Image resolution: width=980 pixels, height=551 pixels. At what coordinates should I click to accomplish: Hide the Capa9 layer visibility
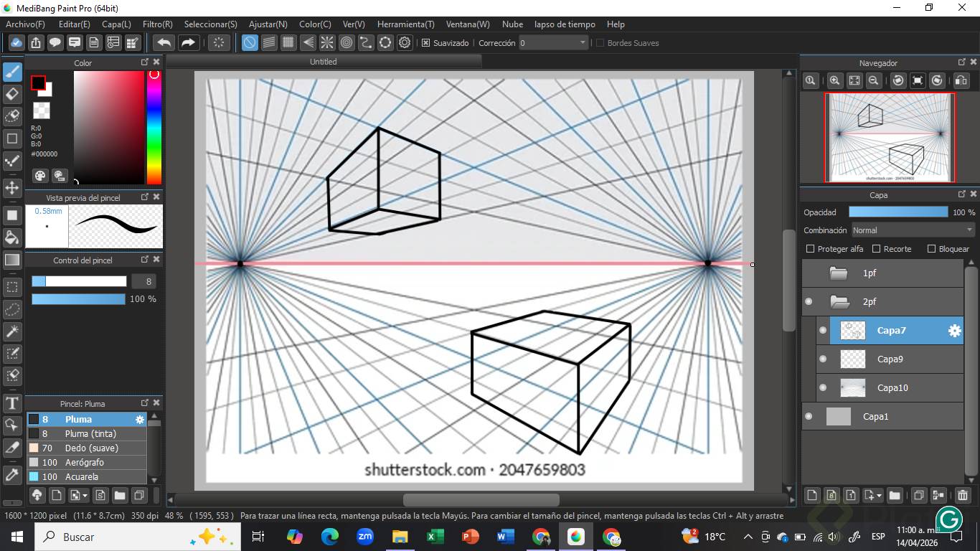(x=823, y=359)
